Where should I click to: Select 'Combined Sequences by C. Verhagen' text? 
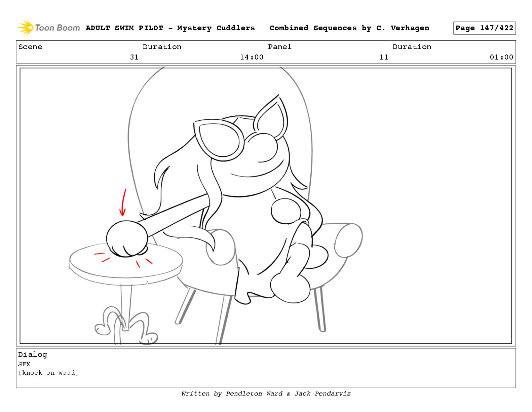(349, 28)
